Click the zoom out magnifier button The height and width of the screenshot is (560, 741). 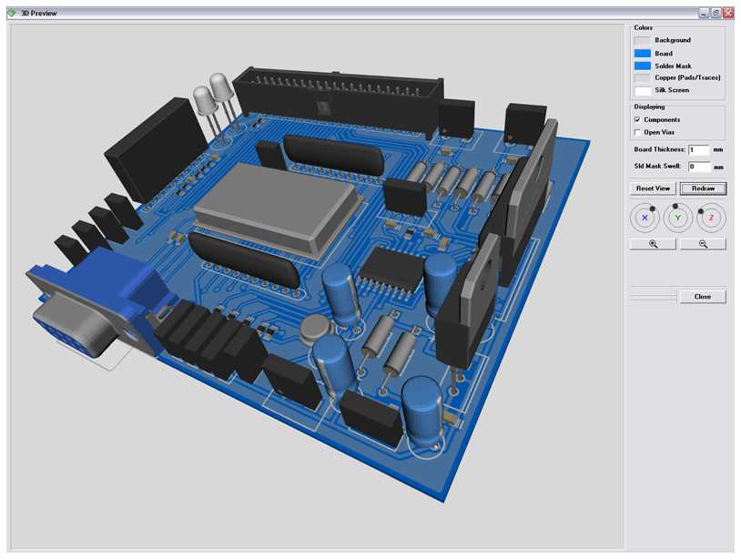[x=702, y=244]
